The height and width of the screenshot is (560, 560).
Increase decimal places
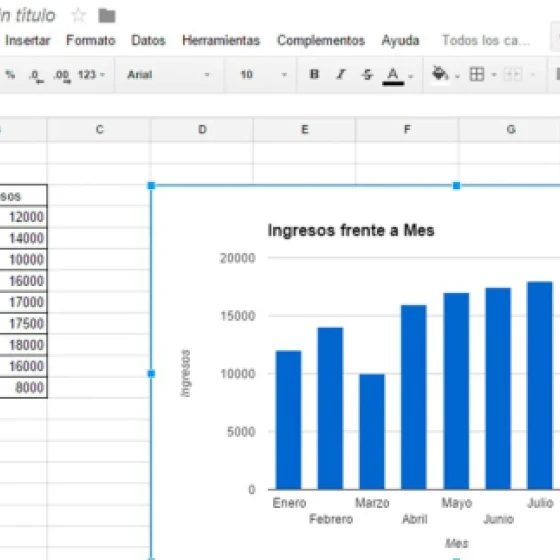(62, 76)
